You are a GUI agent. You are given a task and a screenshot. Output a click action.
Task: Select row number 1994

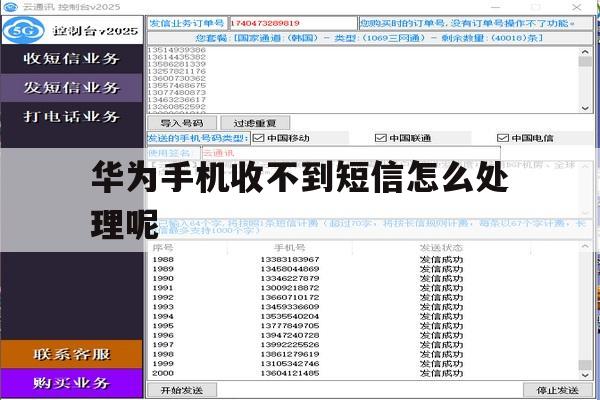[x=163, y=316]
